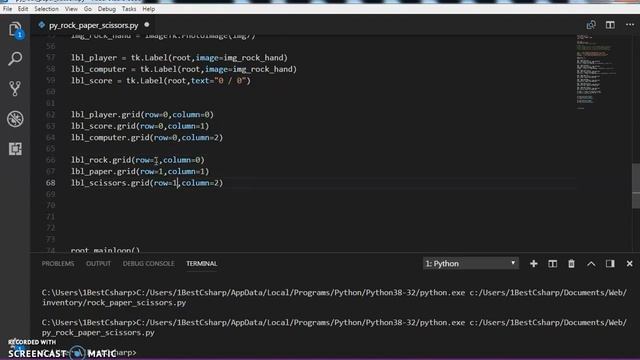
Task: Click the line 'lbl_player = tk.Label'
Action: [180, 58]
